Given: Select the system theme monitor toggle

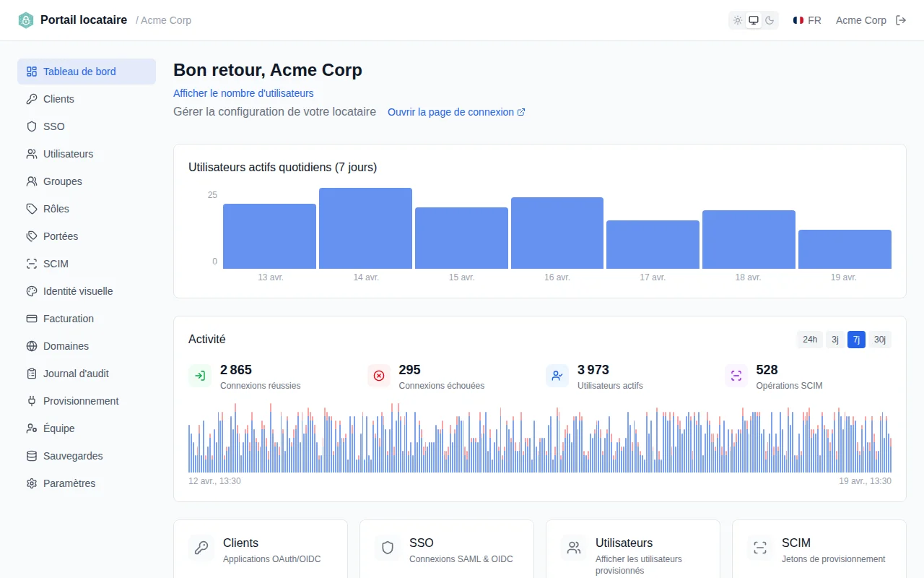Looking at the screenshot, I should click(754, 20).
